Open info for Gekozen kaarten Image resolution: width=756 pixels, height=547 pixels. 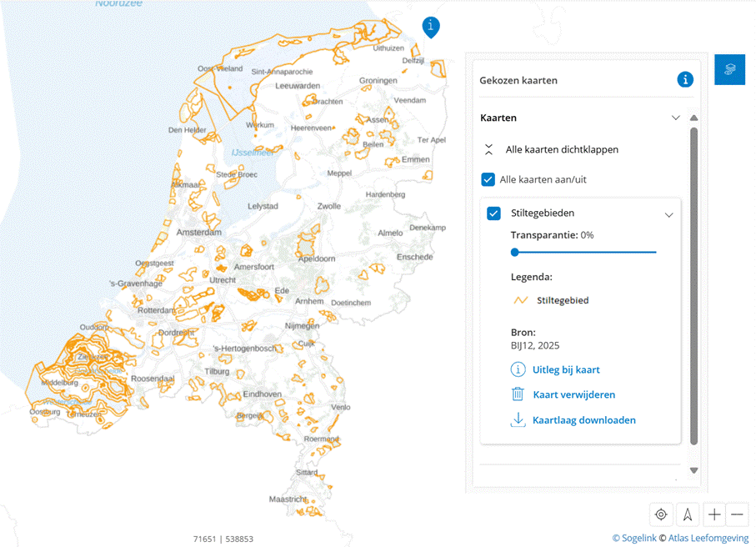[685, 80]
